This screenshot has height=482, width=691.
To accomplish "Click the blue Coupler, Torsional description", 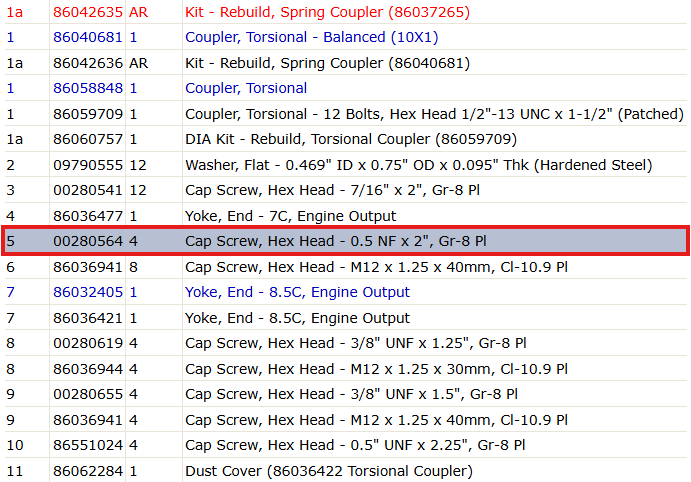I will [246, 89].
